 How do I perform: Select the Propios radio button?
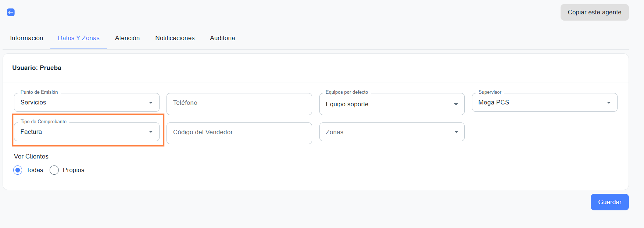point(54,170)
